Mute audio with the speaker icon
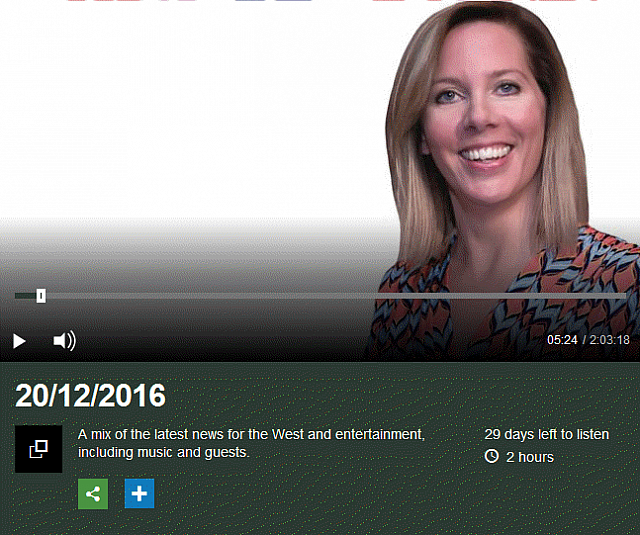The width and height of the screenshot is (640, 535). [64, 341]
